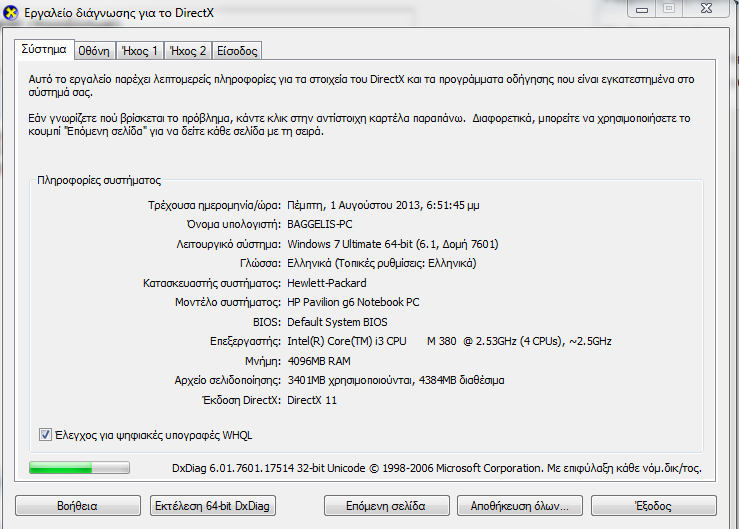Click the green loading progress bar
739x529 pixels.
pos(79,468)
